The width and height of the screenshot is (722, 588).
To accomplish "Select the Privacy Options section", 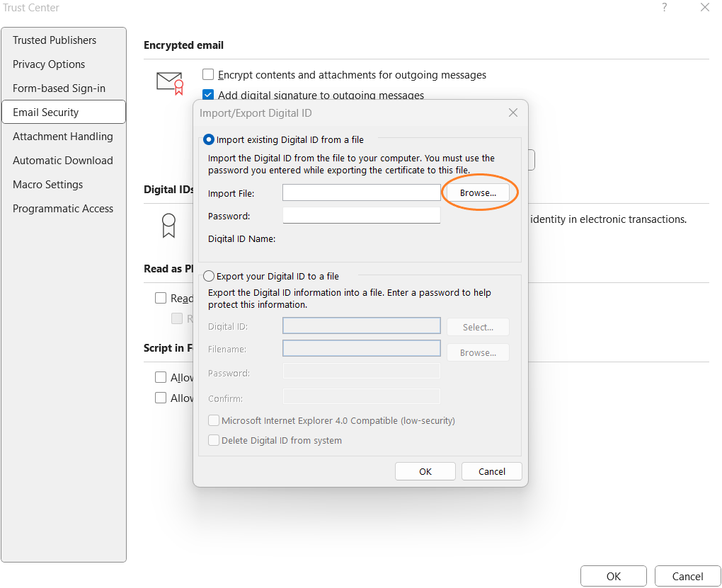I will click(x=48, y=64).
